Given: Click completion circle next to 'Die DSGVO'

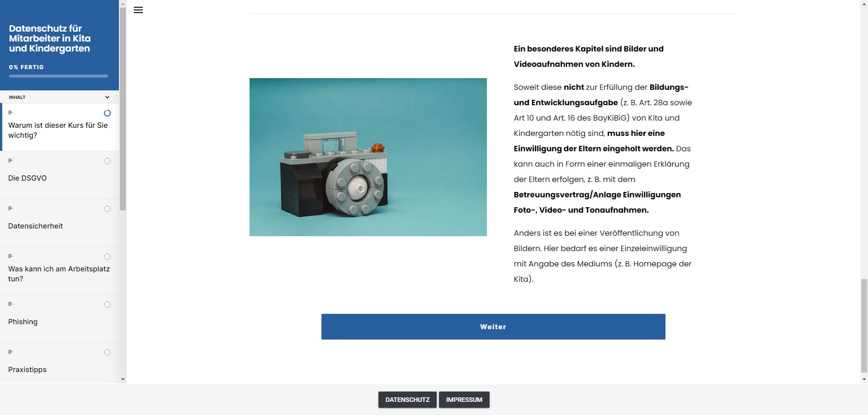Looking at the screenshot, I should (107, 161).
